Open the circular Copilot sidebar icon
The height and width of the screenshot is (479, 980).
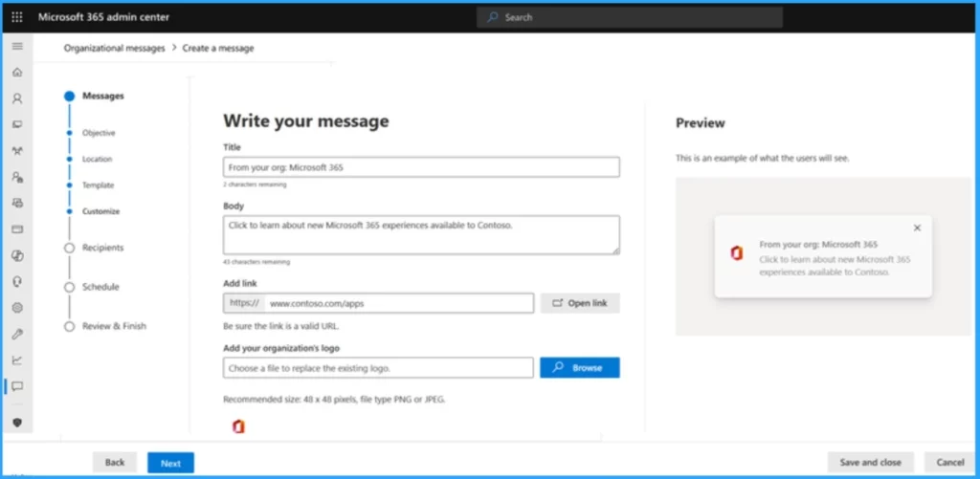(x=17, y=255)
